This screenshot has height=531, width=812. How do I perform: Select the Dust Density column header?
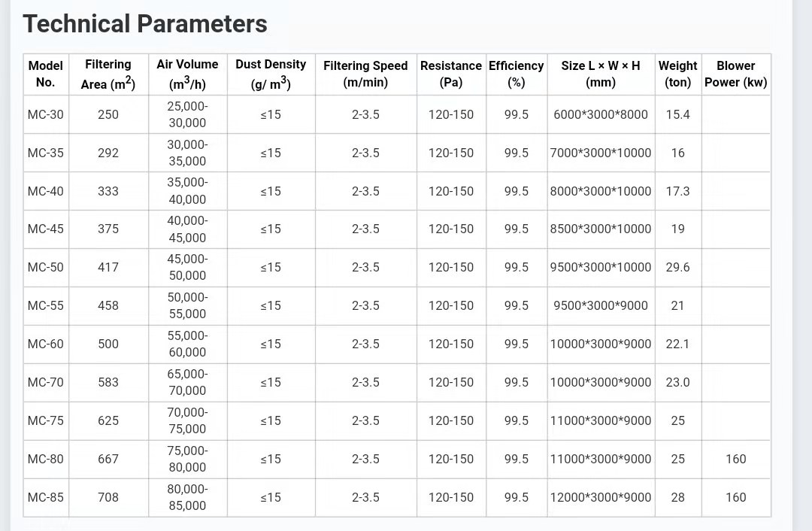271,74
